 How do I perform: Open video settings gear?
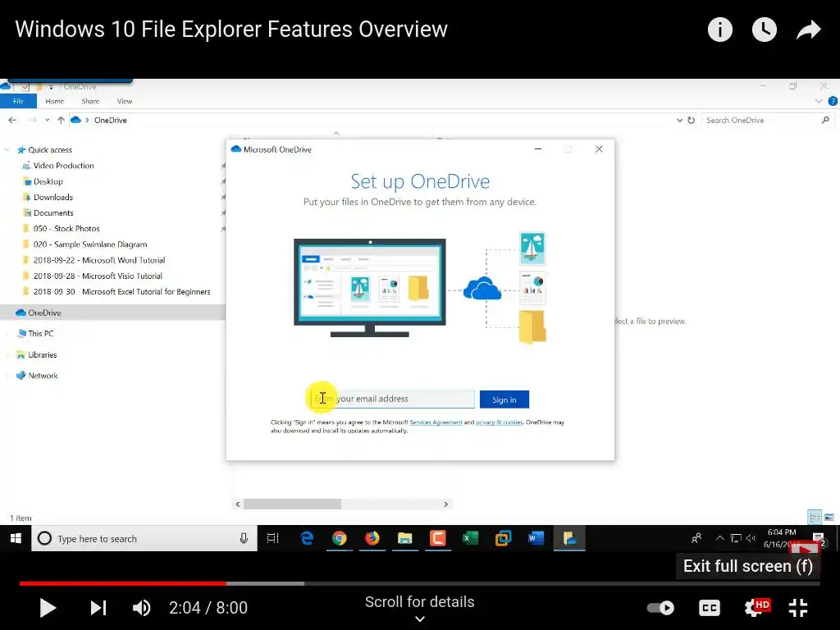coord(755,608)
